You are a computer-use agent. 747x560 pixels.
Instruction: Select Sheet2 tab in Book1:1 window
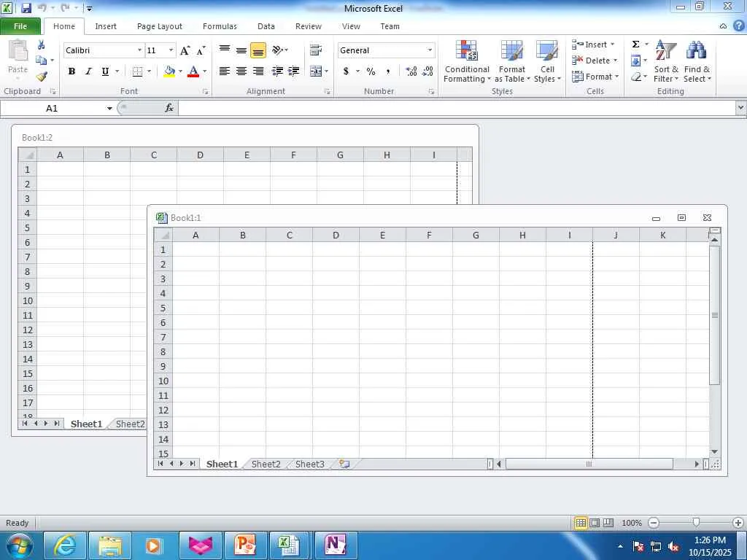click(x=266, y=464)
